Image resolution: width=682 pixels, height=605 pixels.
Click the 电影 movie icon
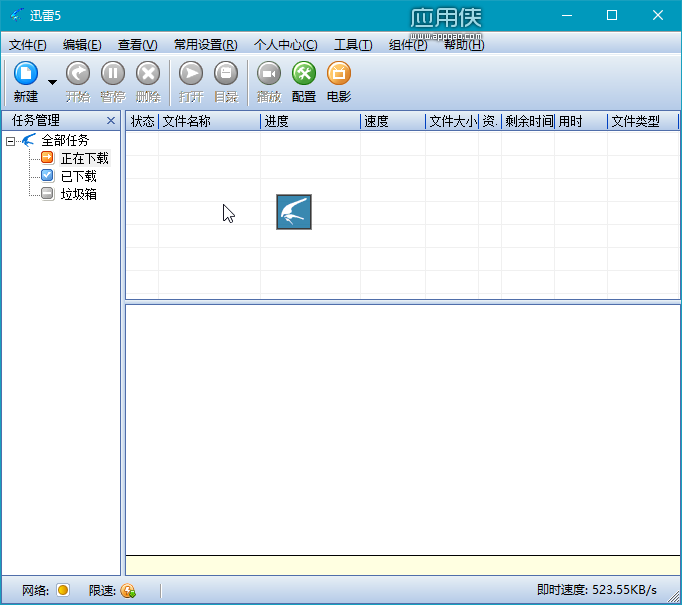click(x=339, y=73)
